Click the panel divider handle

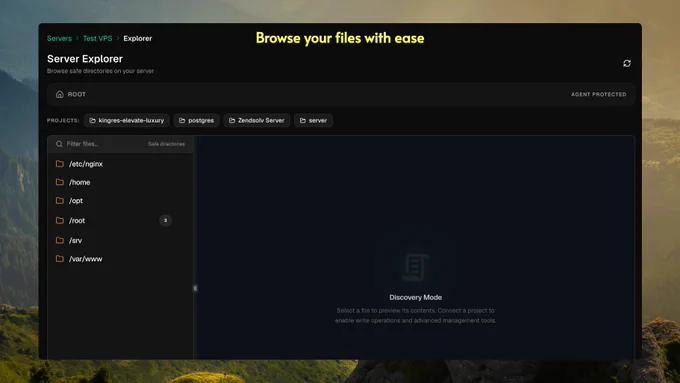point(195,288)
